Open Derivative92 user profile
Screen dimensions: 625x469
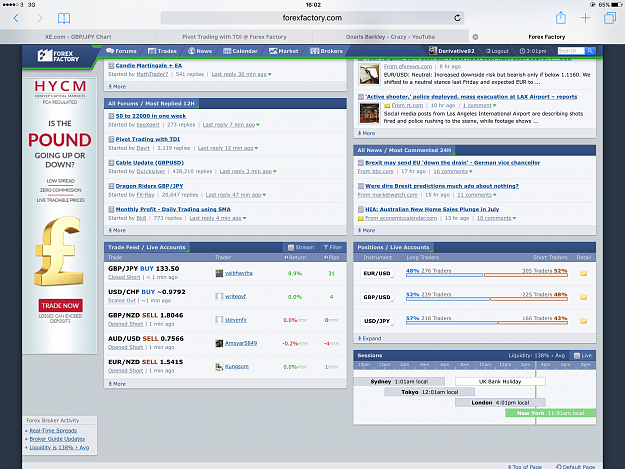click(x=452, y=51)
